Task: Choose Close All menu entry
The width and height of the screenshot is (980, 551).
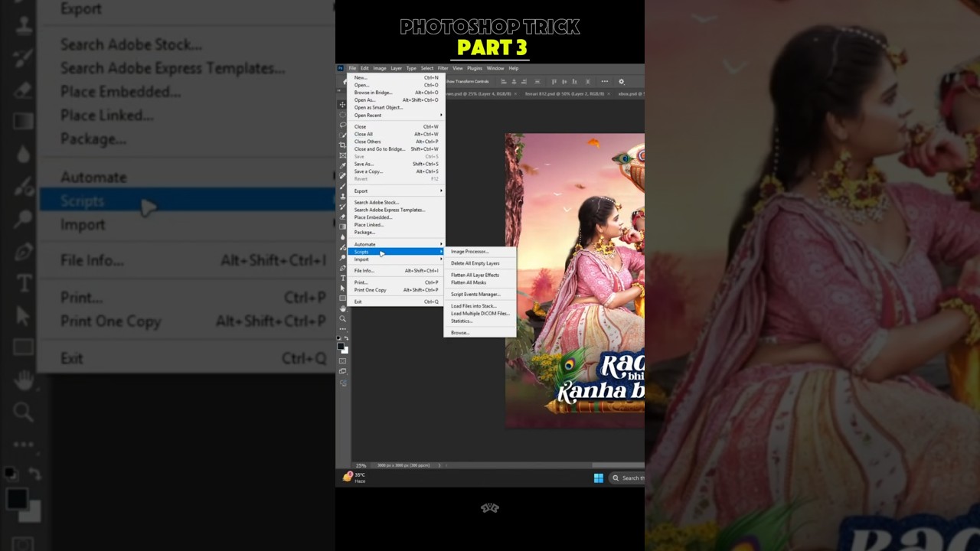Action: tap(396, 134)
